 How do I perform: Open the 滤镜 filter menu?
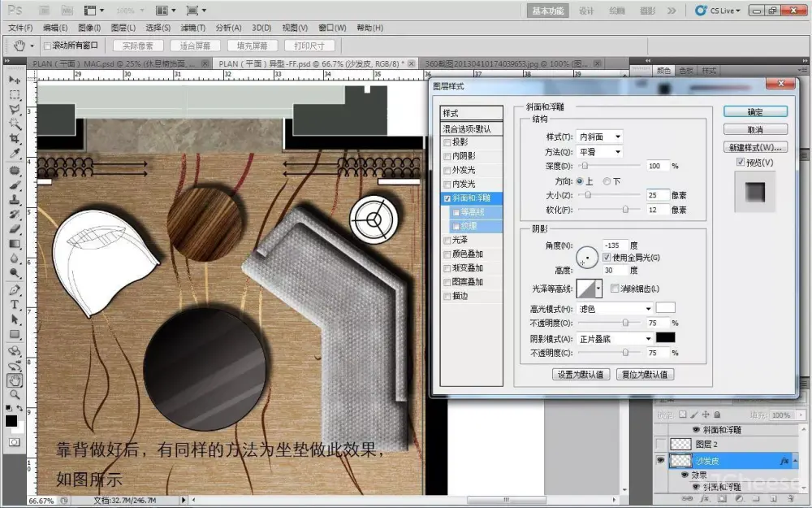click(193, 28)
